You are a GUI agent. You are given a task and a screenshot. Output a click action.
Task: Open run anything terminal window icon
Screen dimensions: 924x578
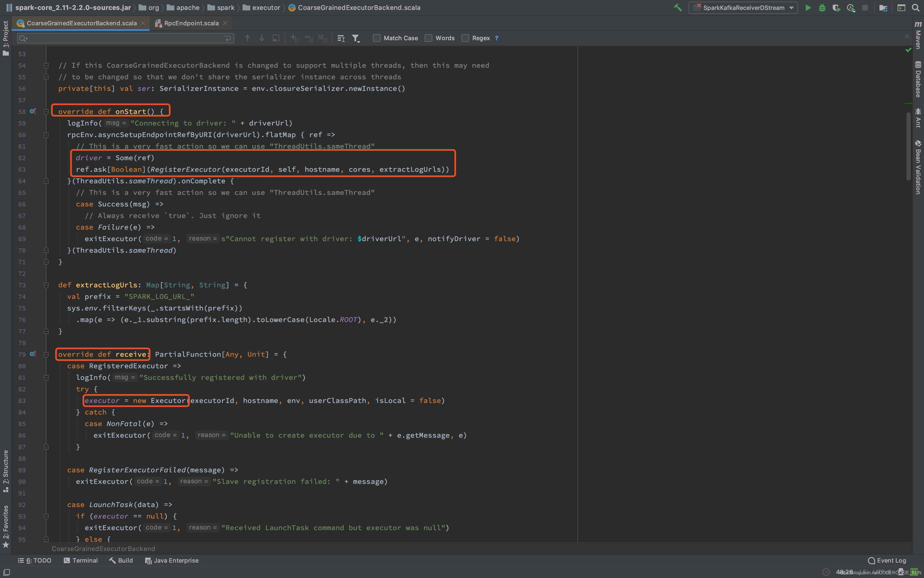point(901,8)
